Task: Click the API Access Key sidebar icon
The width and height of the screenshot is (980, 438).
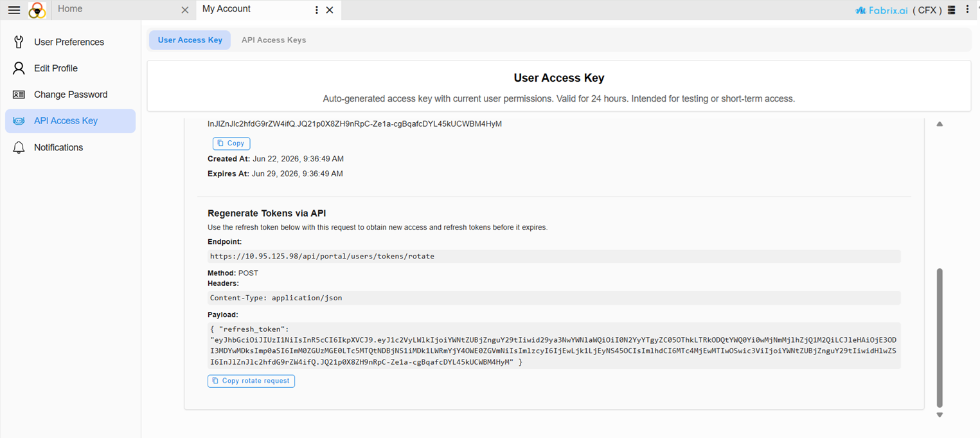Action: click(x=19, y=121)
